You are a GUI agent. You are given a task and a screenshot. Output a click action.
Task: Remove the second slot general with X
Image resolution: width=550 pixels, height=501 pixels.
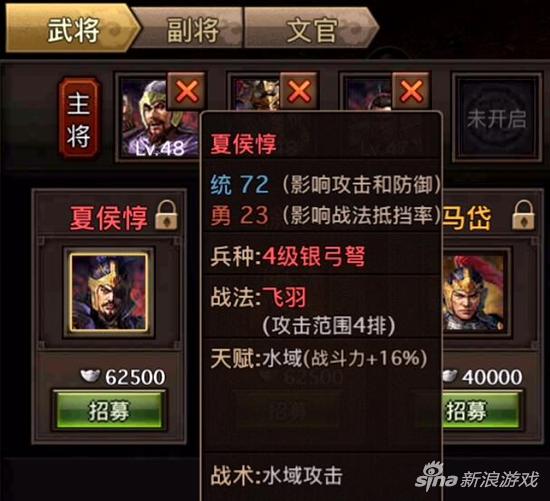[299, 91]
